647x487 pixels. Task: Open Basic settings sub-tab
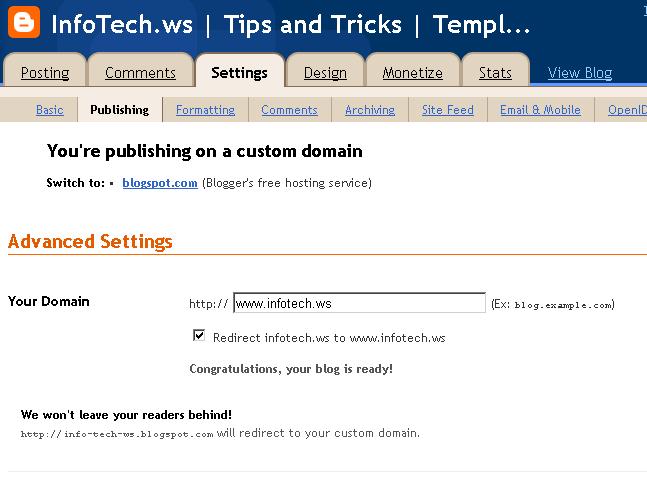point(50,110)
